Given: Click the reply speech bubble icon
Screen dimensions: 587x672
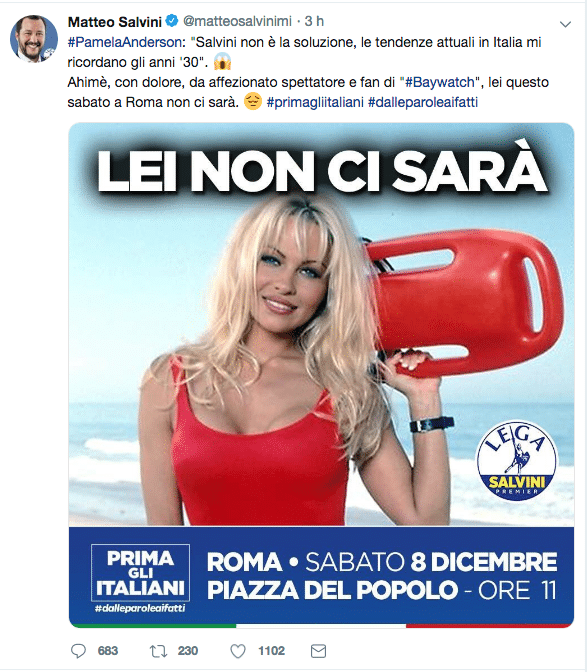Looking at the screenshot, I should 78,651.
